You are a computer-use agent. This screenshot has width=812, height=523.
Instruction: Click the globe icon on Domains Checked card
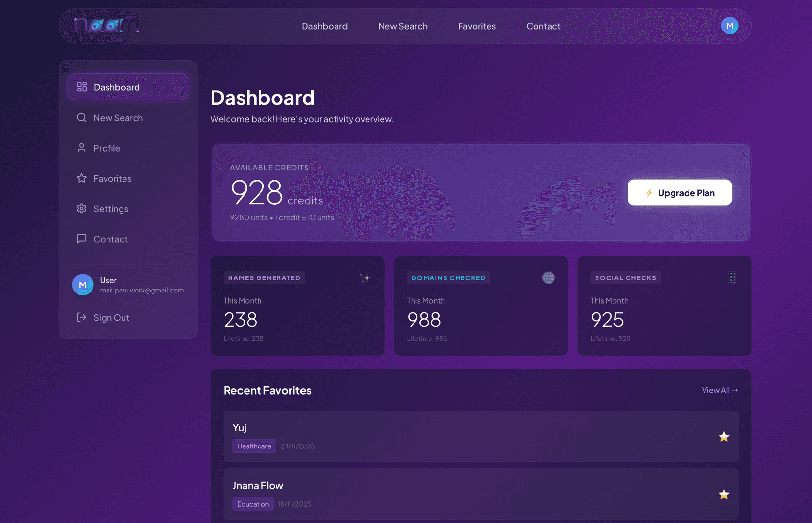548,277
